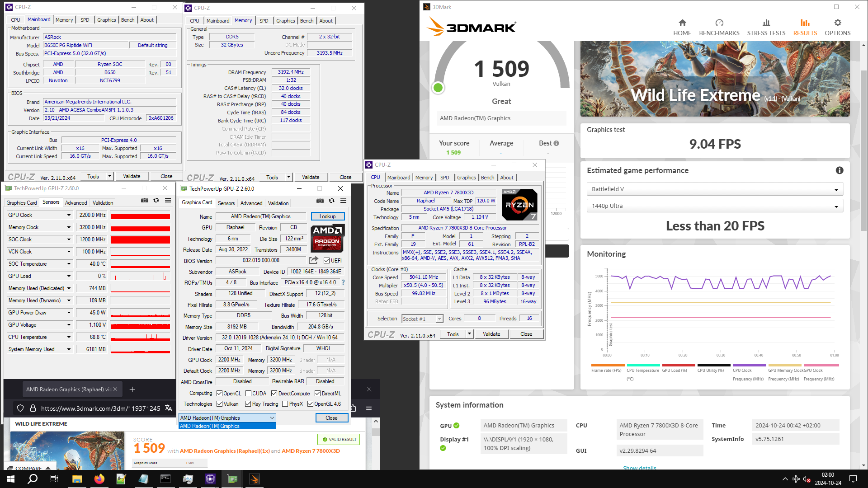Click the info icon next to Best score
The image size is (868, 488).
click(557, 143)
